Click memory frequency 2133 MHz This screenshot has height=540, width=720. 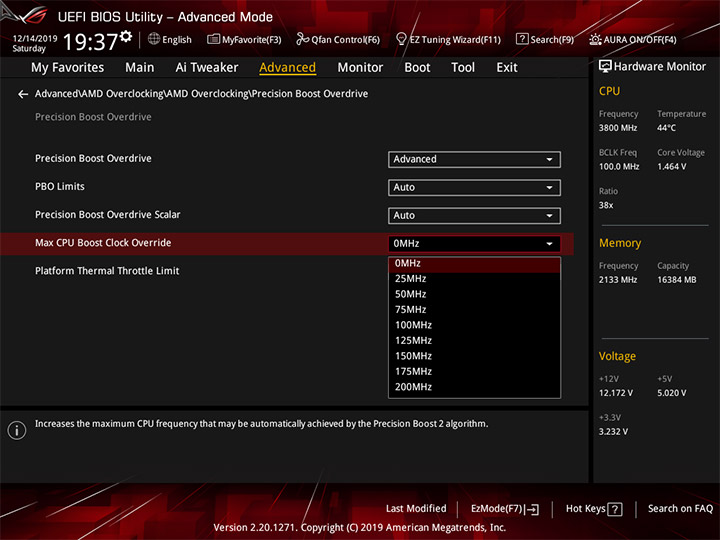pos(618,280)
